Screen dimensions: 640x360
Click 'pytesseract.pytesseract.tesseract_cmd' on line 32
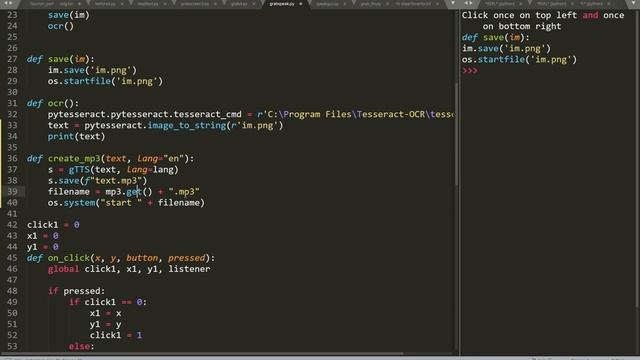[x=144, y=114]
